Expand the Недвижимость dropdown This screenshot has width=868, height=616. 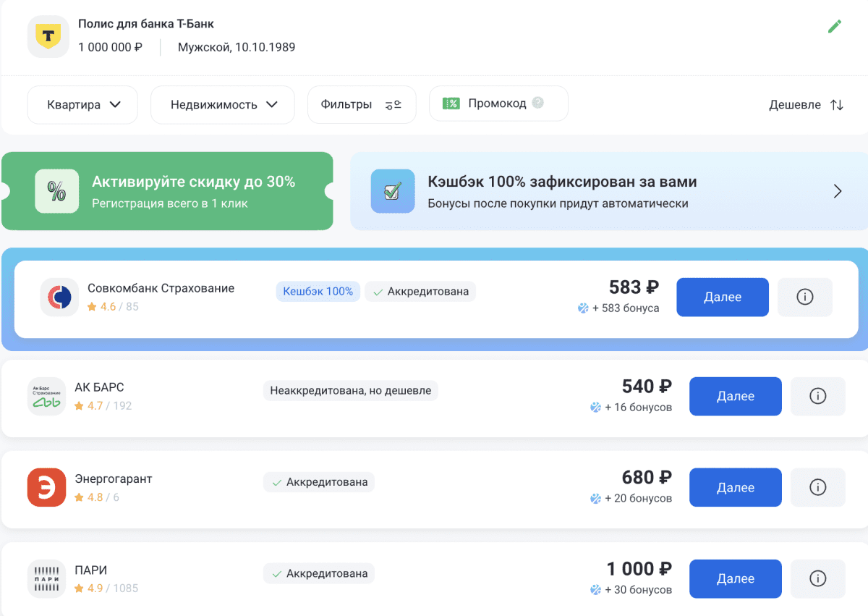click(x=223, y=105)
